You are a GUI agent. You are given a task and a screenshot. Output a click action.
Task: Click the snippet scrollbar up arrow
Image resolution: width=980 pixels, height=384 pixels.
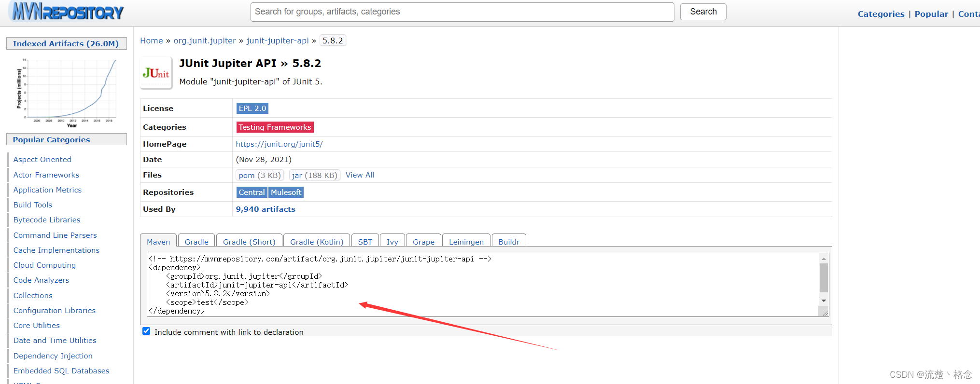(x=824, y=259)
